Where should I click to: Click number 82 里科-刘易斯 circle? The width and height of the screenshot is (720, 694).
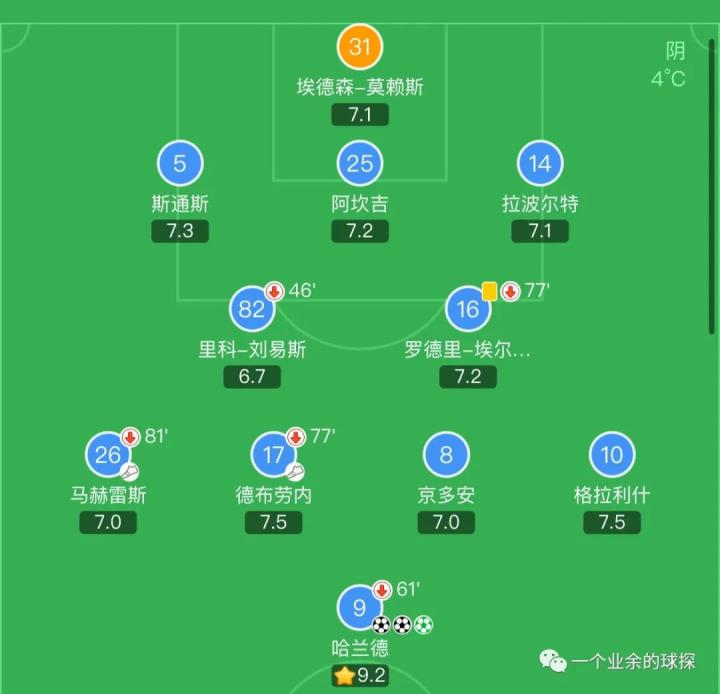pyautogui.click(x=252, y=309)
